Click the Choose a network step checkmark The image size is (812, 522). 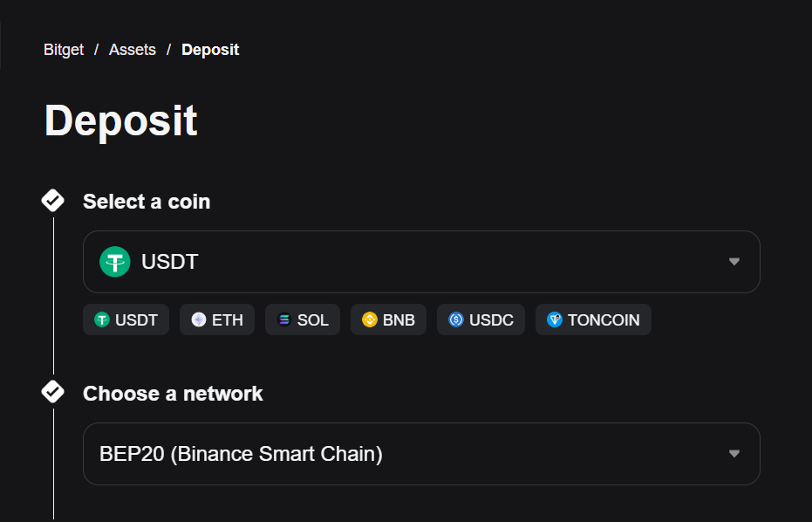(53, 392)
